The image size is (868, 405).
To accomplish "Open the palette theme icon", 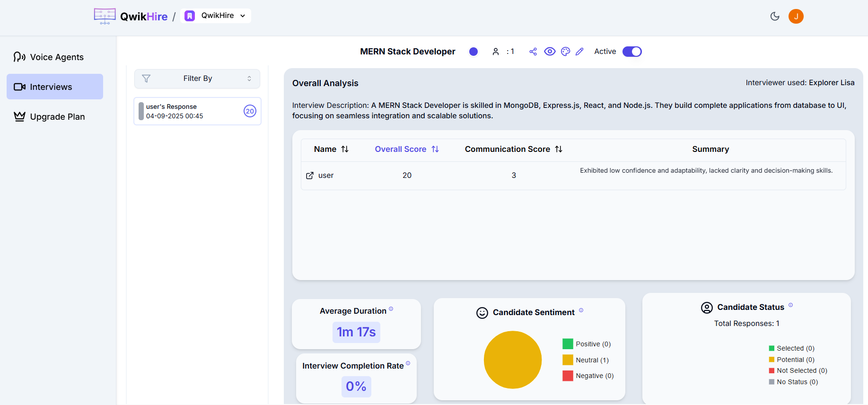I will point(565,52).
